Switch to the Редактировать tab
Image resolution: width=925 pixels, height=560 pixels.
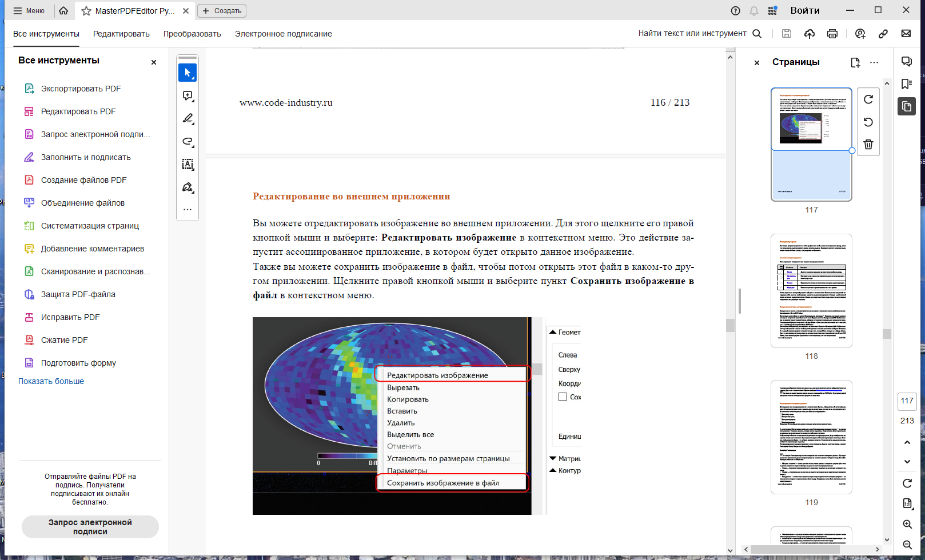pos(121,34)
